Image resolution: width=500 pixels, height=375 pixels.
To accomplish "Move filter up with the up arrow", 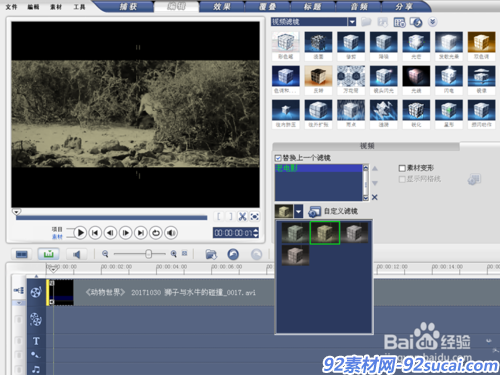I will pos(375,169).
